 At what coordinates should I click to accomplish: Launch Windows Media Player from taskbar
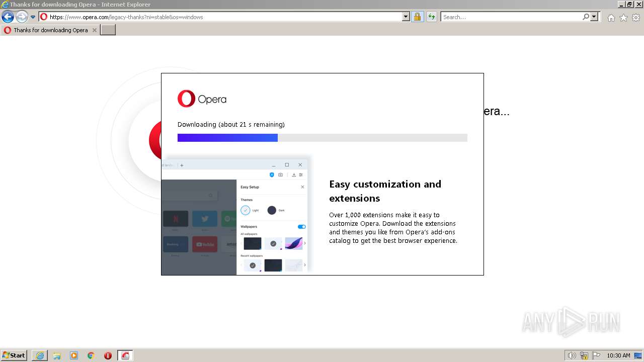(x=74, y=355)
